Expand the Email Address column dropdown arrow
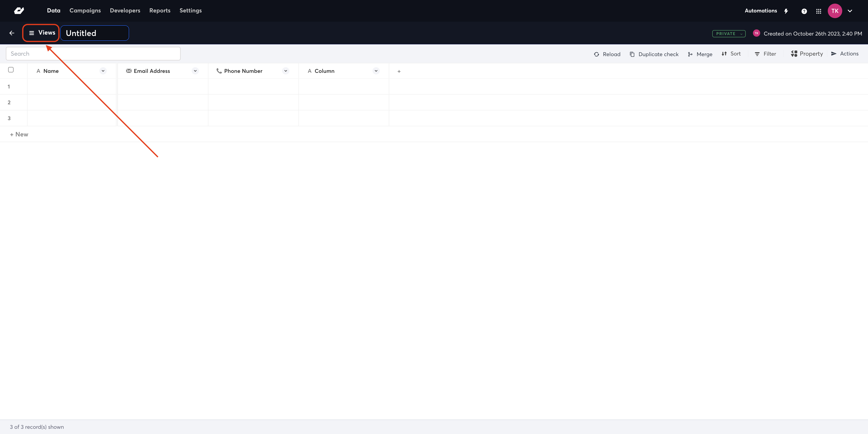 [195, 71]
